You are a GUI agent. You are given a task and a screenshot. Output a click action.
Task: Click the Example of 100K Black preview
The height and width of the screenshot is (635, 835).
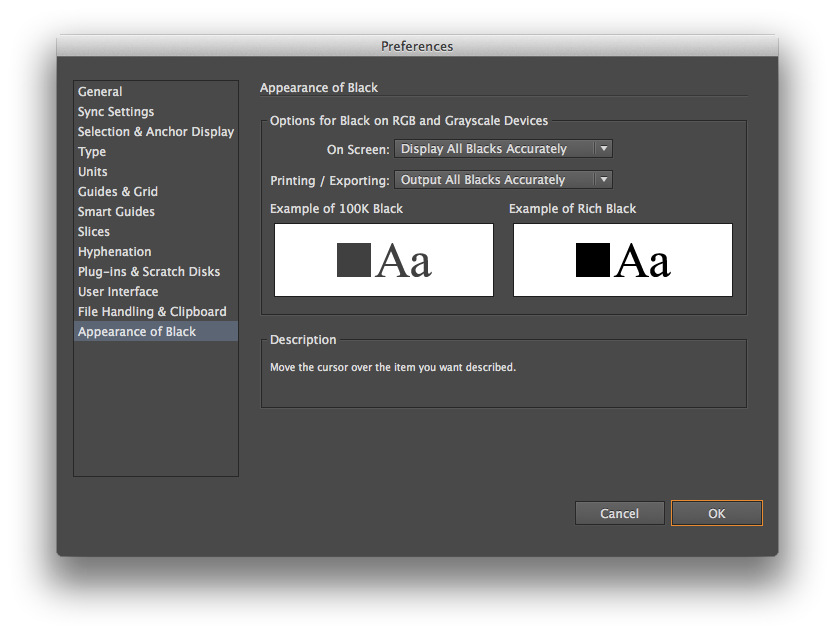coord(383,260)
